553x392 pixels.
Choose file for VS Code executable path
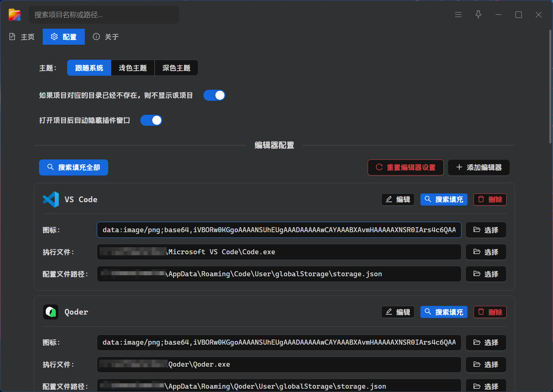[486, 252]
